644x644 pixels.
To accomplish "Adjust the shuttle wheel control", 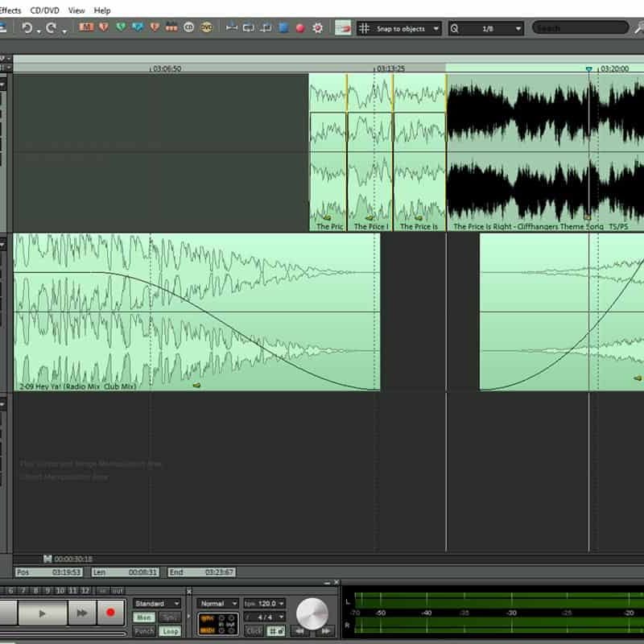I will 312,615.
